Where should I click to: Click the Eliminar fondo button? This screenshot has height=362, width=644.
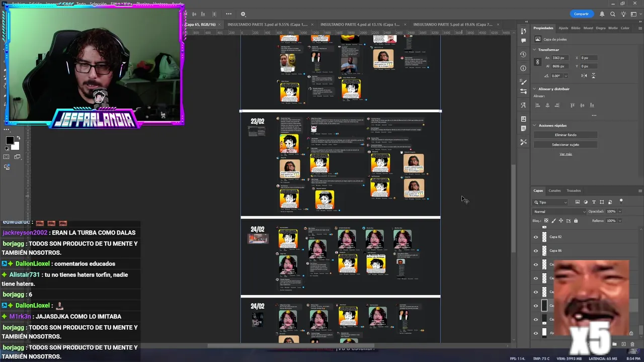(566, 135)
